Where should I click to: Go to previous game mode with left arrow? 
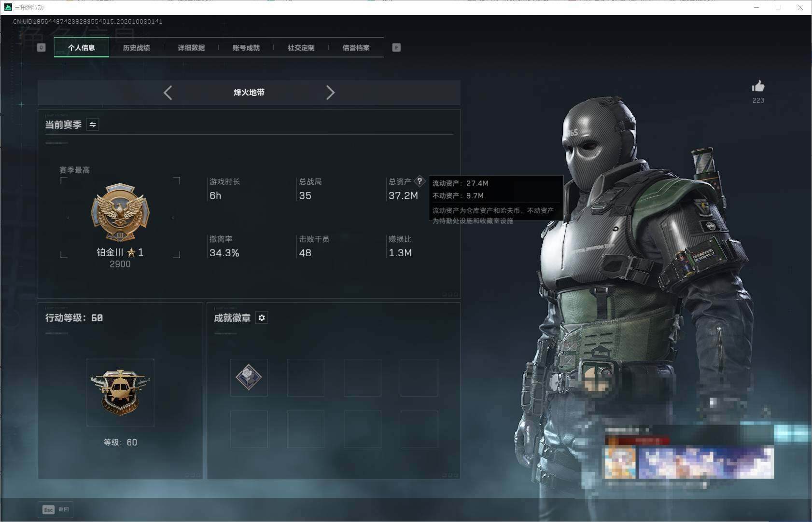click(168, 93)
